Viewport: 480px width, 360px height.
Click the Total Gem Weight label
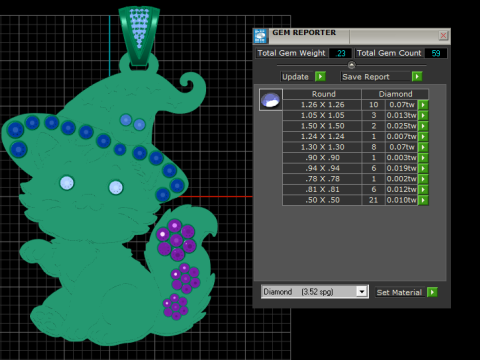[x=291, y=53]
